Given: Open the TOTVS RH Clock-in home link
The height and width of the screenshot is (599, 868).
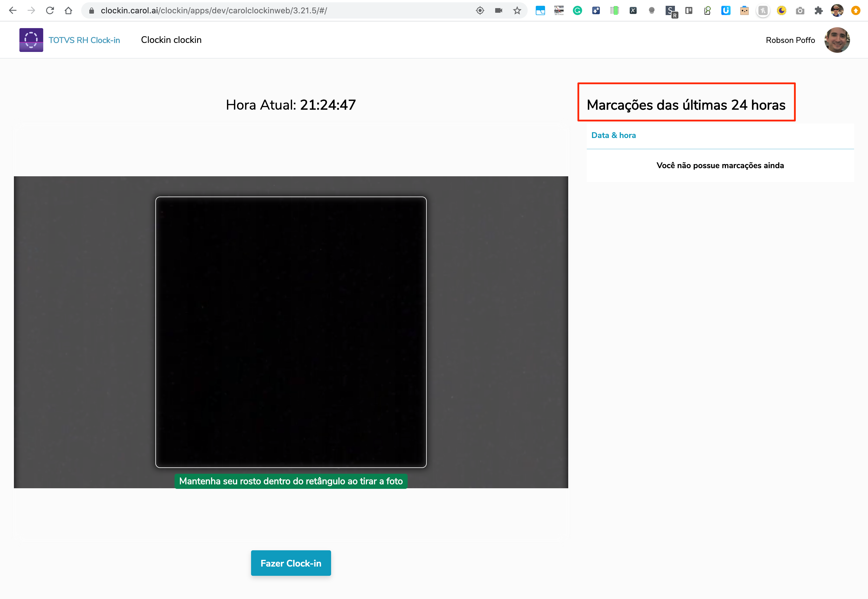Looking at the screenshot, I should [84, 40].
